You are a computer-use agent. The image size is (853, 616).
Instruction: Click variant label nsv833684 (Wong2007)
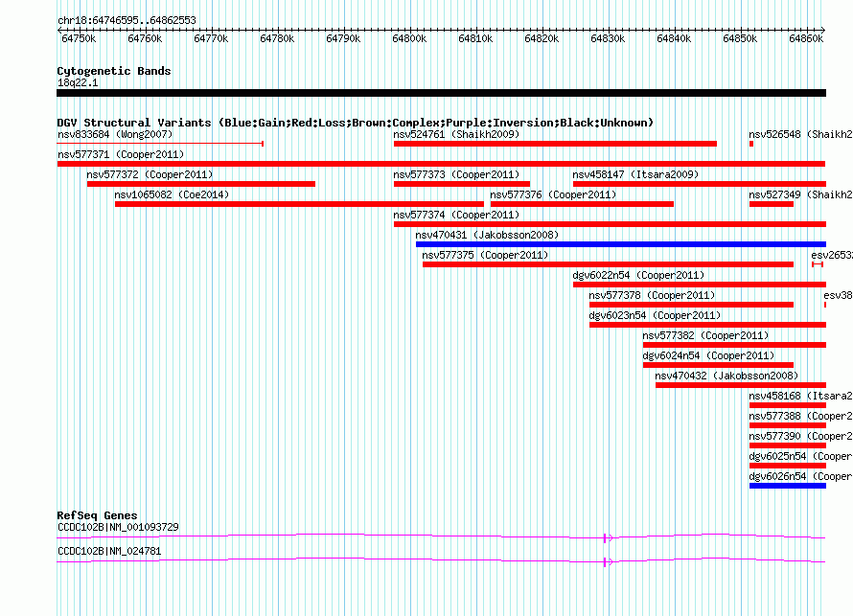pyautogui.click(x=115, y=134)
